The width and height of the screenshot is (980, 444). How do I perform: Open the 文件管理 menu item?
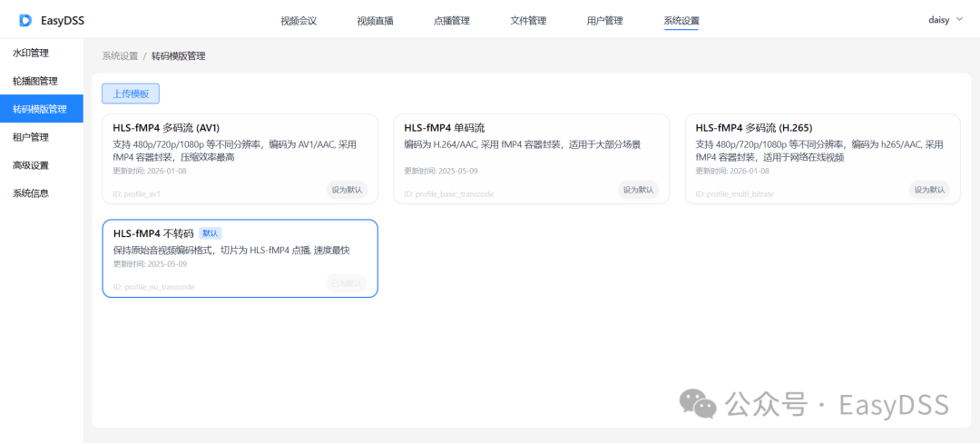click(x=528, y=21)
